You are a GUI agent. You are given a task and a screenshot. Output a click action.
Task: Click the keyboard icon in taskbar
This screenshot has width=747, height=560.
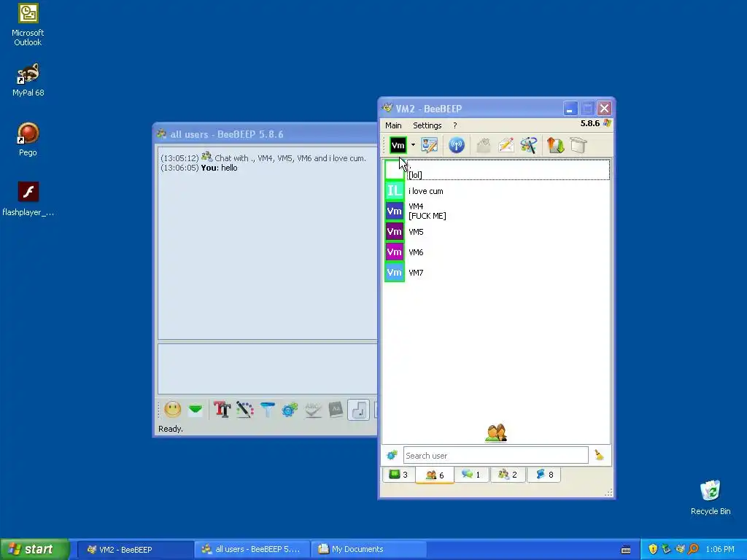pos(626,550)
